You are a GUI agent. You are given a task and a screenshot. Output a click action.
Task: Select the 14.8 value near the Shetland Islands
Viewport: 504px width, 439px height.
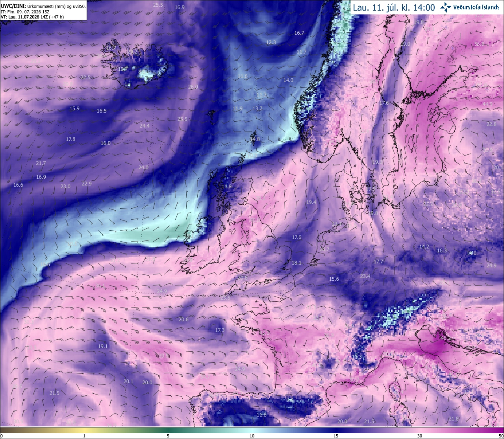click(x=255, y=139)
